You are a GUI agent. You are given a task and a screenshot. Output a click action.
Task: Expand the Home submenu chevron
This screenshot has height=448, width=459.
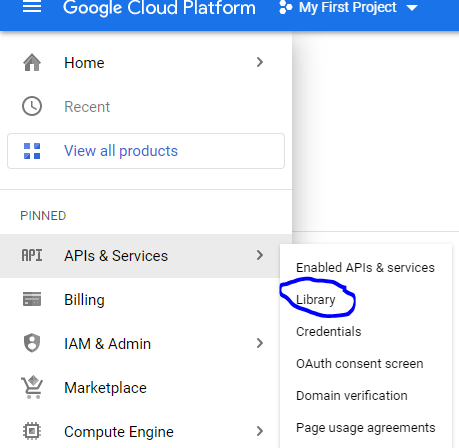tap(260, 62)
